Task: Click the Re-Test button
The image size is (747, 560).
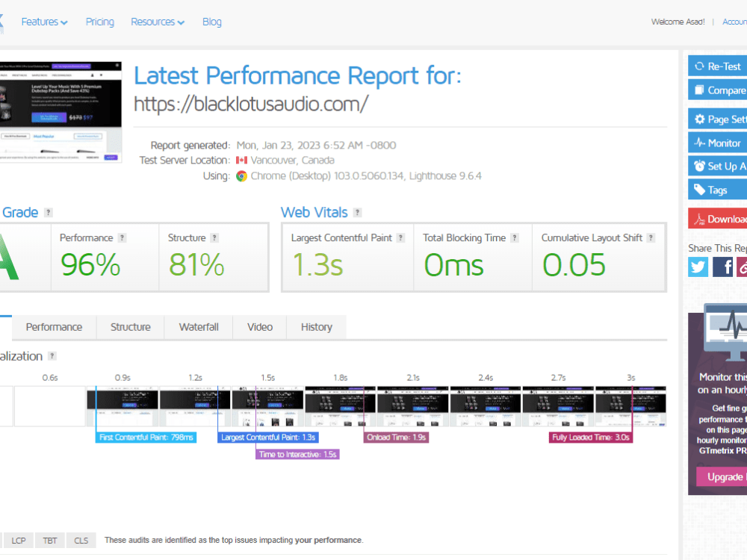Action: pos(717,66)
